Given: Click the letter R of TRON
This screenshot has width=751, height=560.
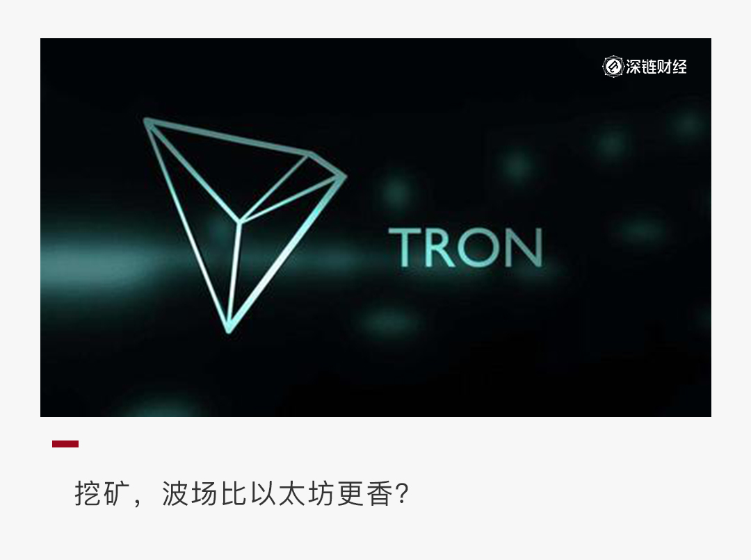Looking at the screenshot, I should click(x=439, y=247).
